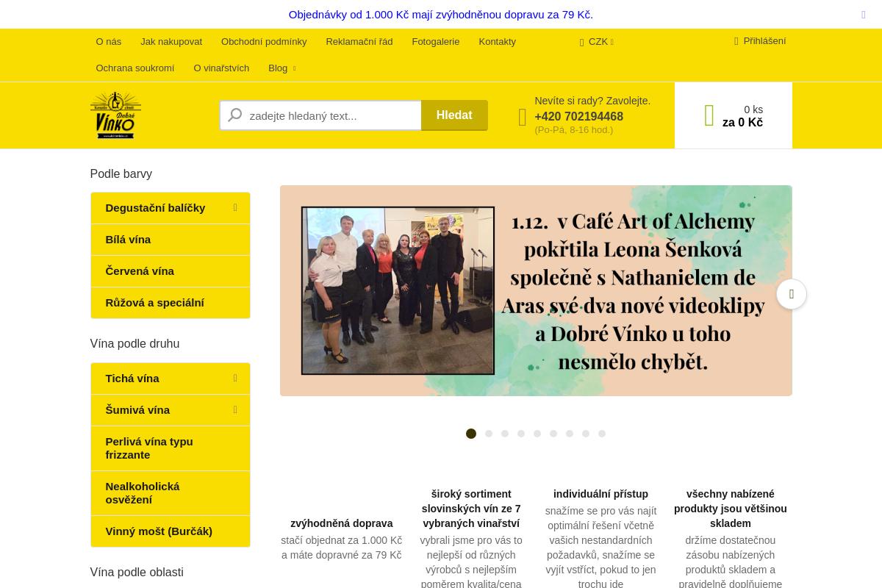The width and height of the screenshot is (882, 588).
Task: Click the "Vína podle druhu" heading
Action: pos(135,344)
